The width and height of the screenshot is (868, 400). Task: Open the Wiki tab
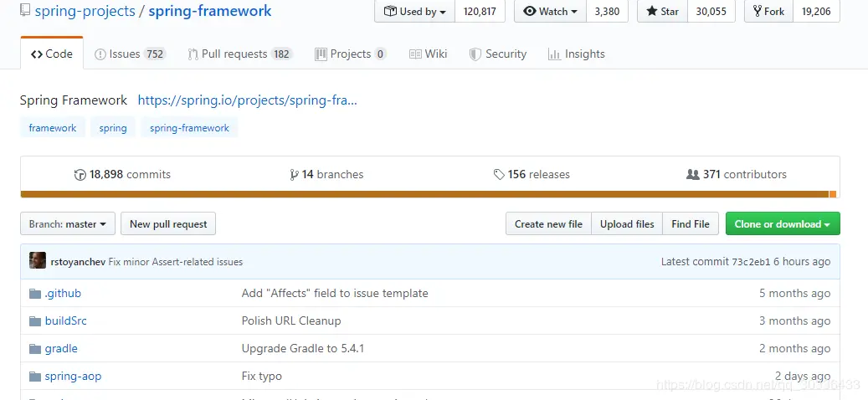tap(428, 54)
